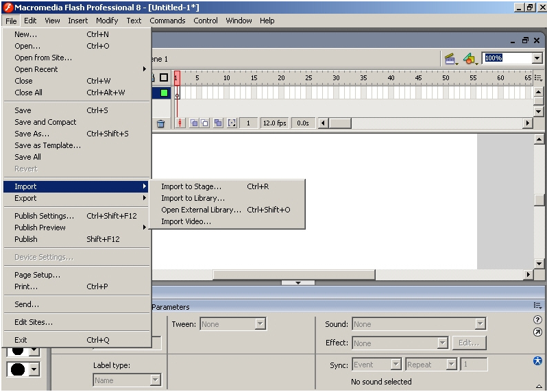Open the Commands menu

(x=167, y=21)
